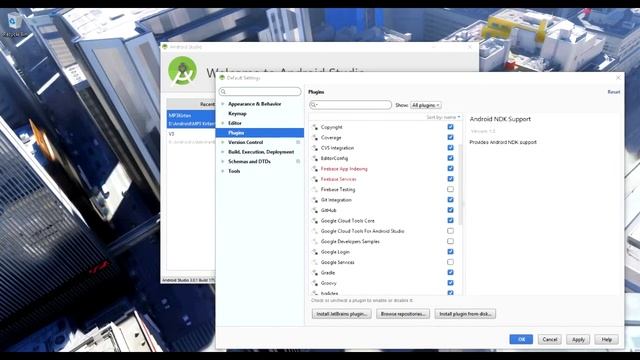Click the Schemas and DTDs project-level icon
Image resolution: width=640 pixels, height=360 pixels.
coord(298,162)
